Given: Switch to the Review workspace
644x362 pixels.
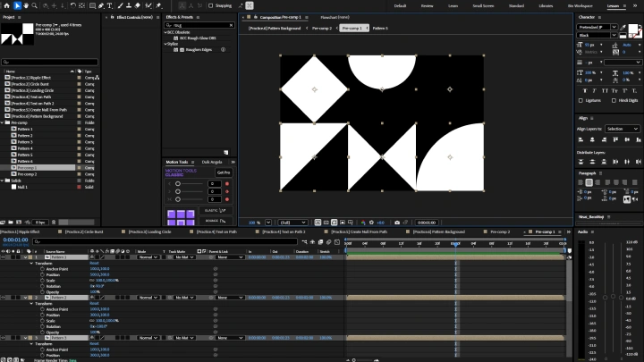Looking at the screenshot, I should (428, 5).
